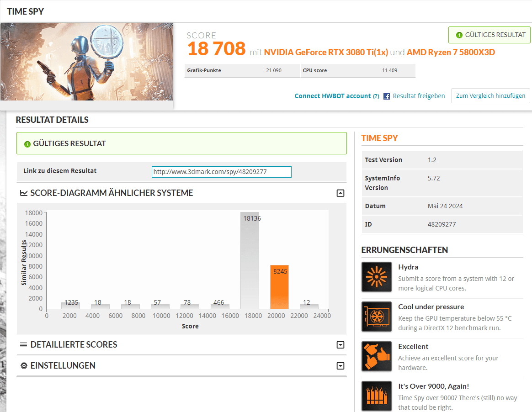Click the 1235 histogram bar
532x412 pixels.
point(70,306)
